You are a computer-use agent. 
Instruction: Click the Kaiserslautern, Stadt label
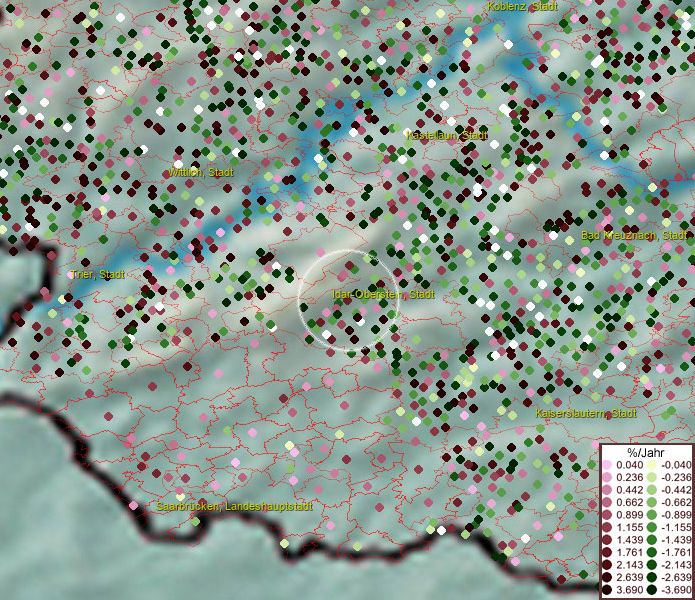coord(586,413)
